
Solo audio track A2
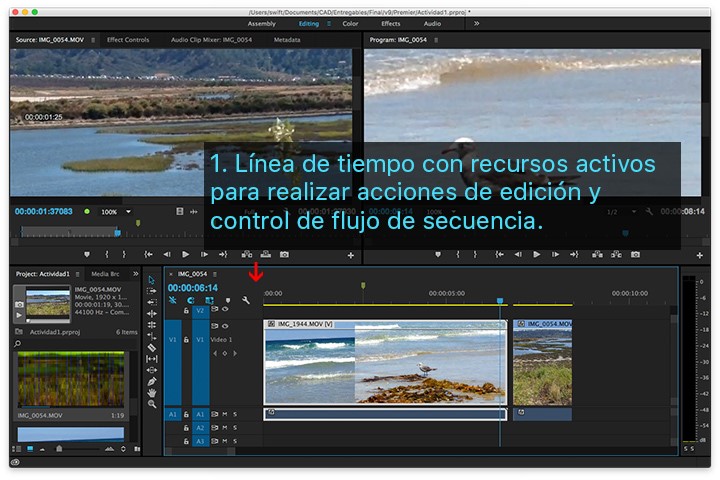pyautogui.click(x=235, y=428)
